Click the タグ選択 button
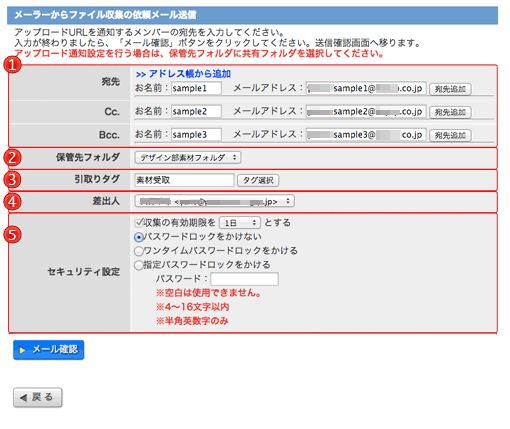The image size is (510, 429). coord(258,180)
